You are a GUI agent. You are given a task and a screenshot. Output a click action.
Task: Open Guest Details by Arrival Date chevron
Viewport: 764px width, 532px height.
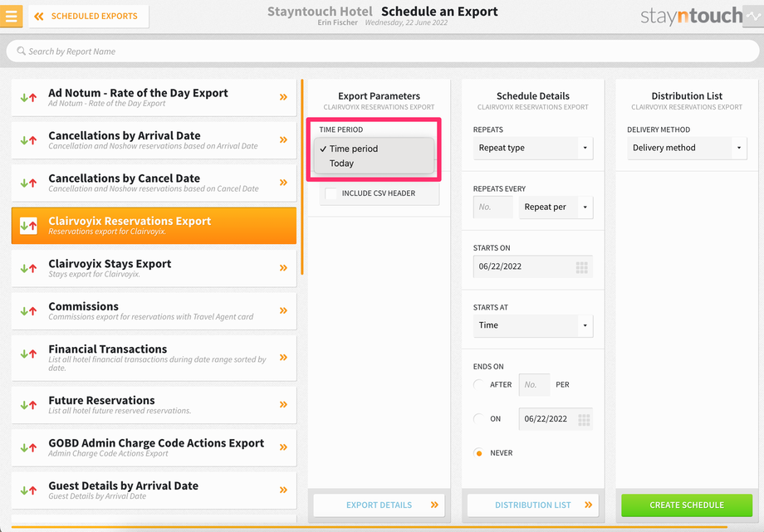(x=283, y=491)
